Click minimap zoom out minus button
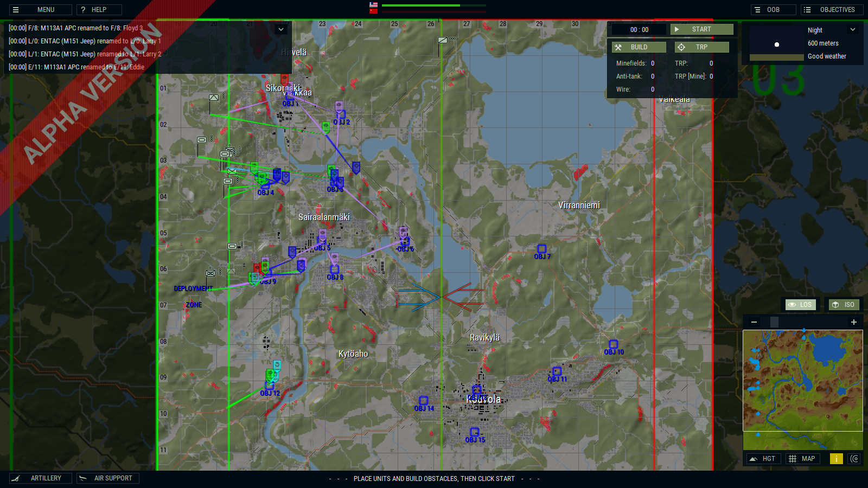The height and width of the screenshot is (488, 868). click(x=754, y=322)
